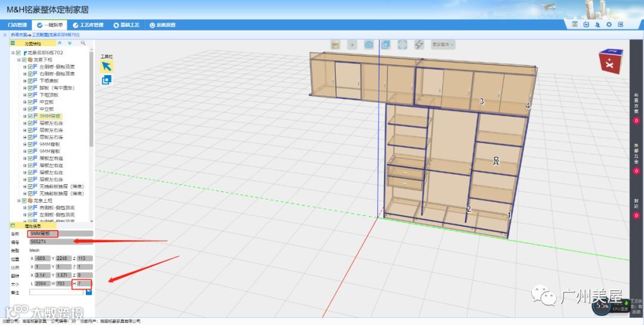Click the fit-to-screen frame icon in viewport toolbar
Viewport: 644px width, 325px height.
tap(402, 44)
